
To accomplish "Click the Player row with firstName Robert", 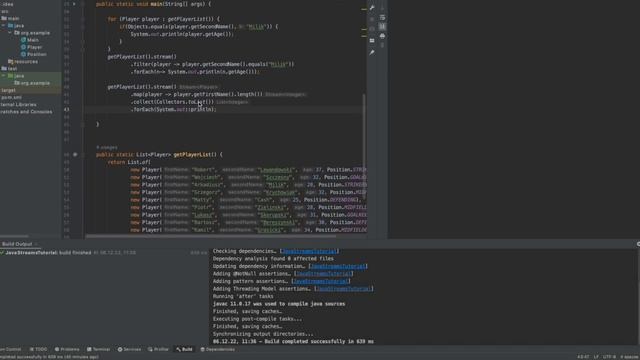I will click(248, 170).
